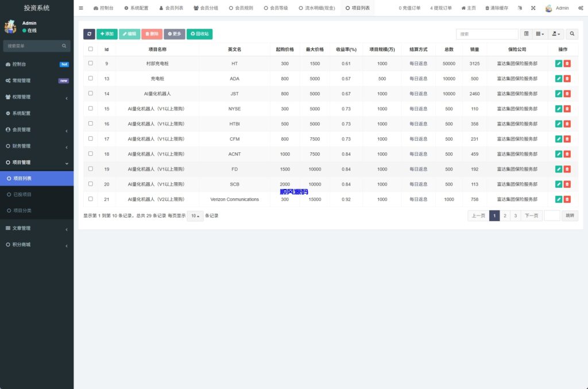Image resolution: width=588 pixels, height=389 pixels.
Task: Click the green edit icon for row 9
Action: pos(558,64)
